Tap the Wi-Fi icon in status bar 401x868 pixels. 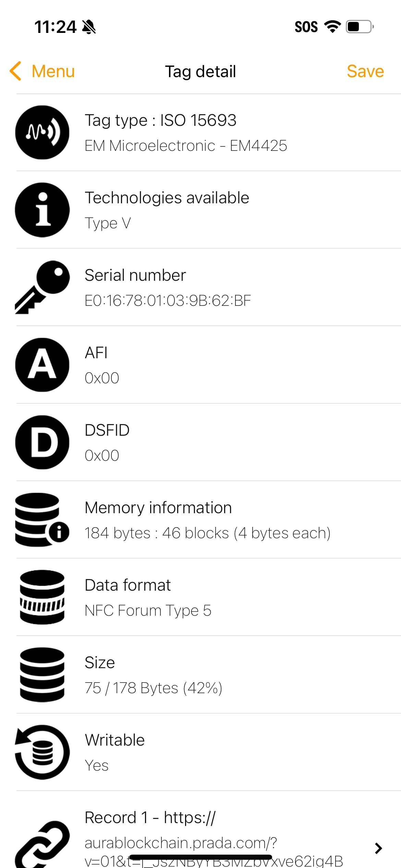pos(332,27)
